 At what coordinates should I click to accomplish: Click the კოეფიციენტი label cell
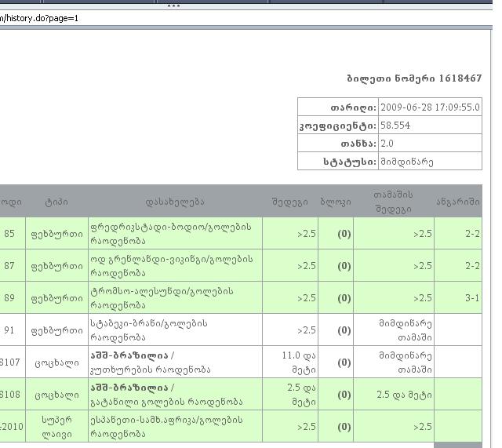(x=338, y=126)
